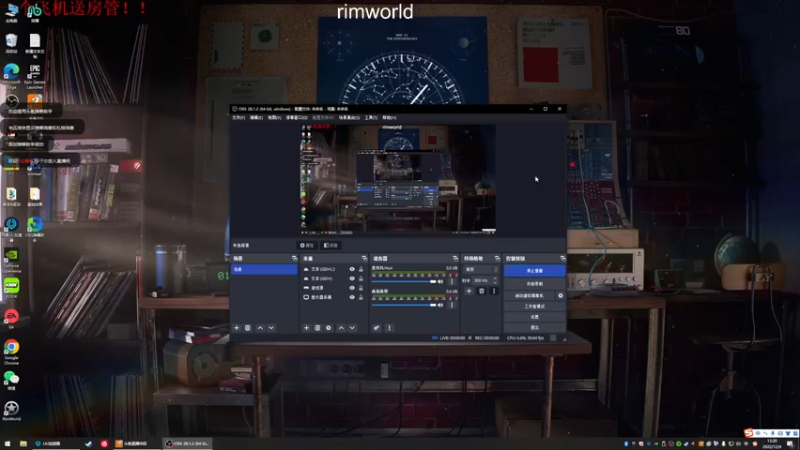
Task: Click the OBS item in Windows taskbar
Action: click(x=187, y=443)
